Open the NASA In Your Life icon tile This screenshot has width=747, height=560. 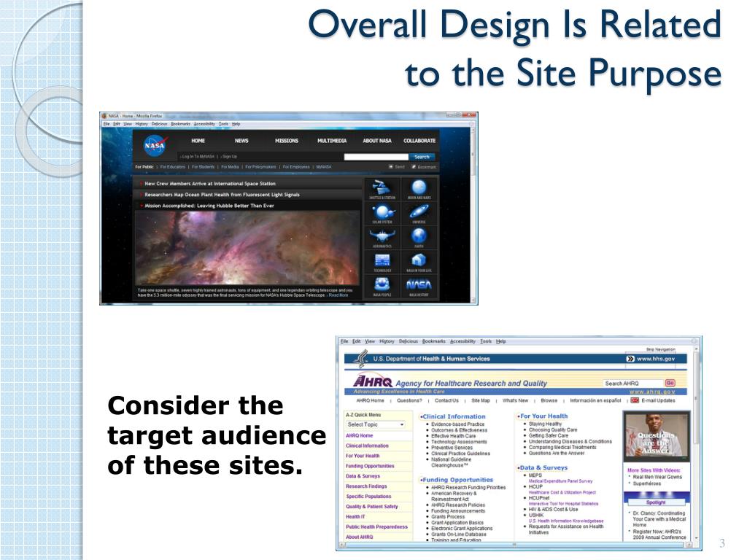[419, 262]
